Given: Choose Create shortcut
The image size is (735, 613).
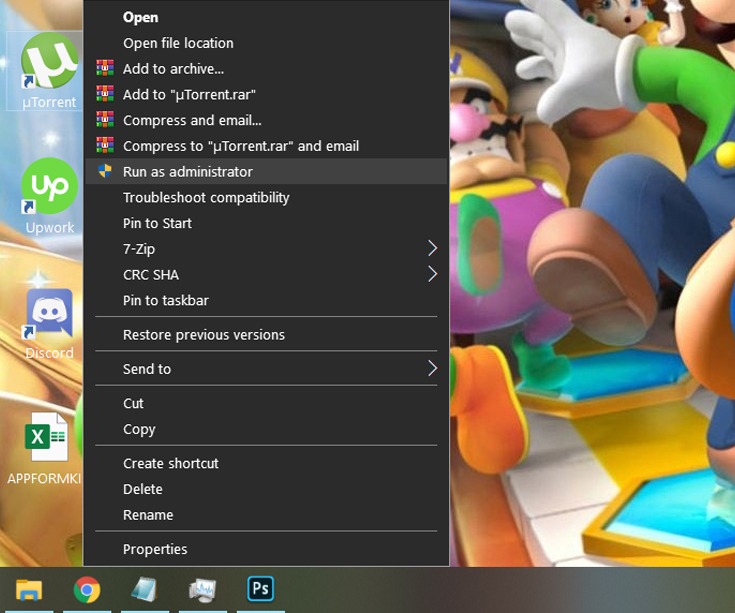Looking at the screenshot, I should point(266,463).
